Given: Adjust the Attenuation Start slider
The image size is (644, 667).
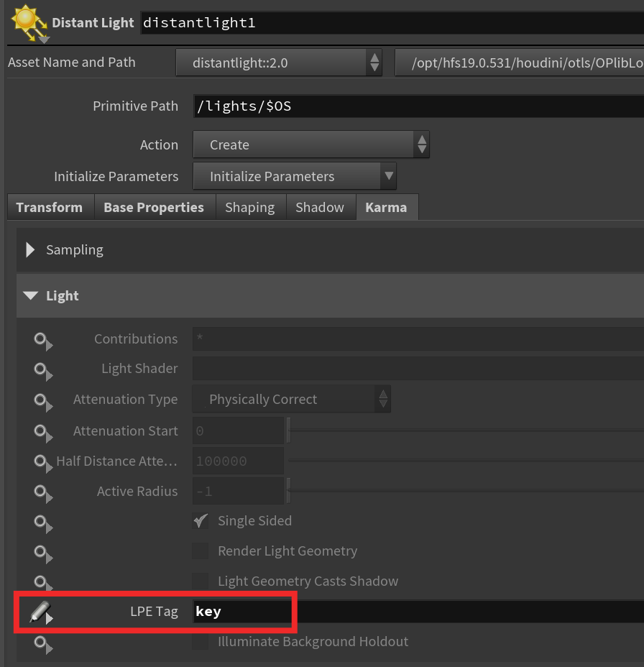Looking at the screenshot, I should [465, 431].
